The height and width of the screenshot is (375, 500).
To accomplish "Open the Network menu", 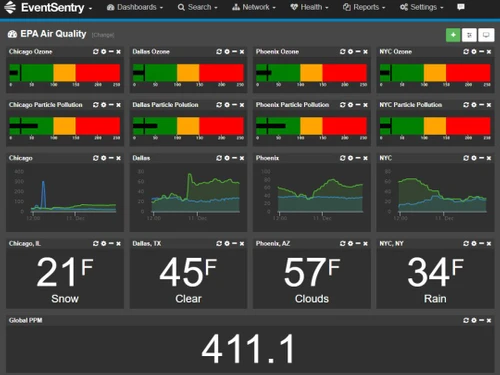I will click(254, 7).
